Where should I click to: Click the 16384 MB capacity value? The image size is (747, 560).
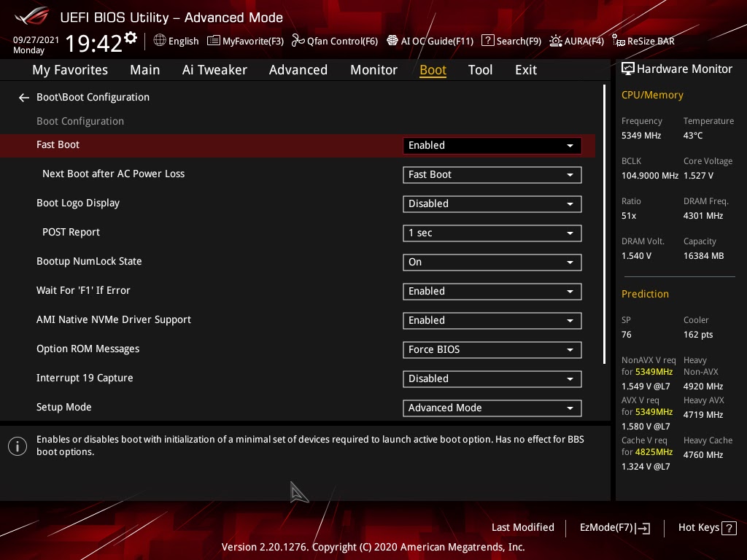tap(703, 256)
